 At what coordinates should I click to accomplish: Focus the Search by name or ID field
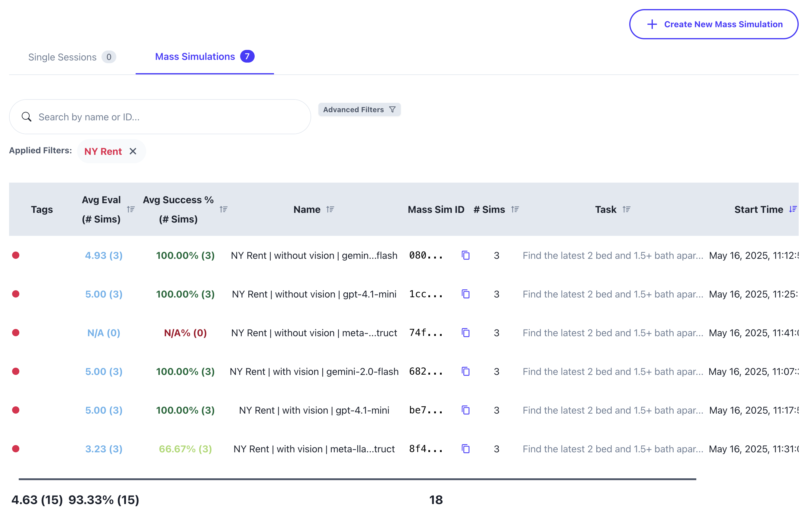pos(169,117)
